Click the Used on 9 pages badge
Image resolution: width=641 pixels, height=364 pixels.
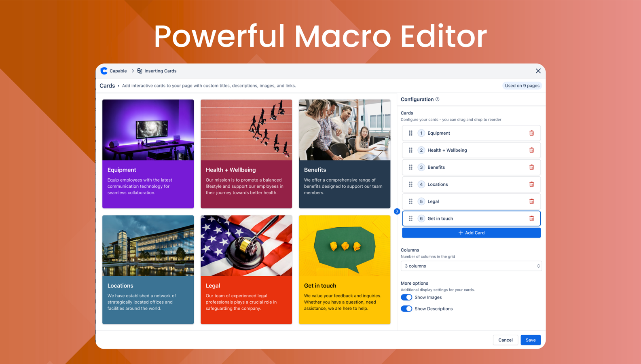point(522,86)
